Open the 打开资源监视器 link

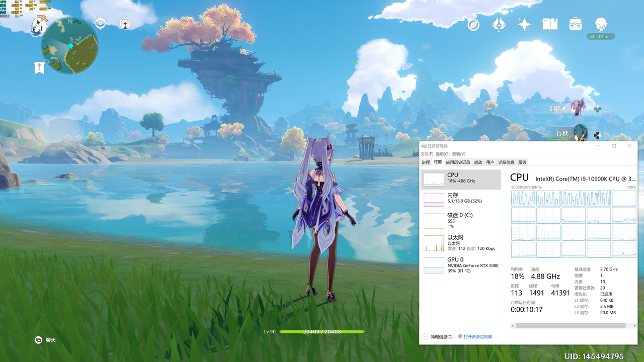(x=478, y=337)
